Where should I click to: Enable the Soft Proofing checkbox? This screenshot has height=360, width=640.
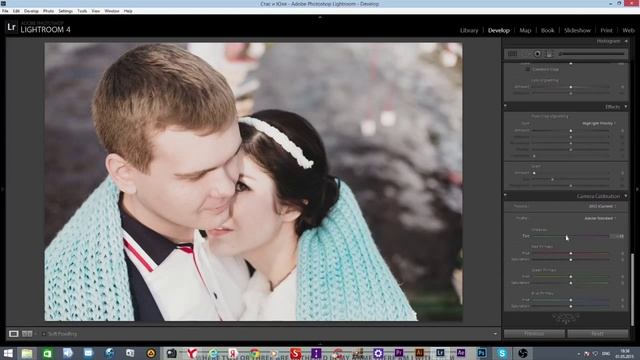(44, 334)
